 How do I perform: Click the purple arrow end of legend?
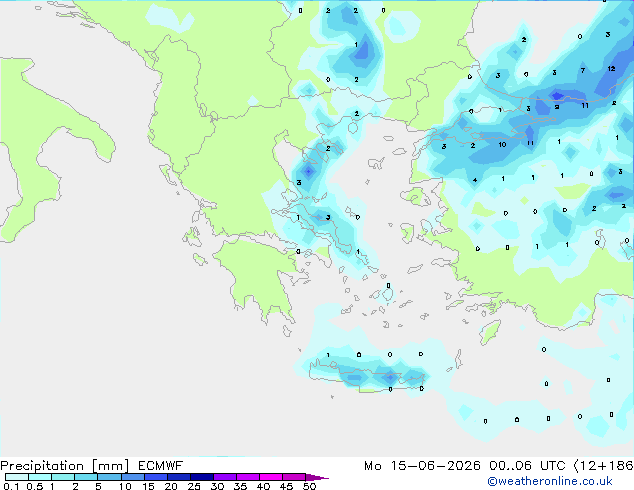point(317,477)
